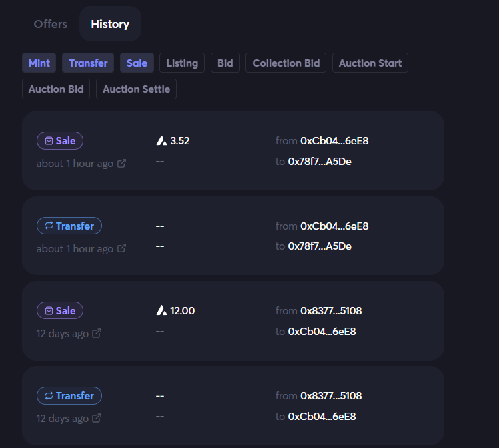This screenshot has width=499, height=448.
Task: Click the Sale badge priced 12.00
Action: 60,310
